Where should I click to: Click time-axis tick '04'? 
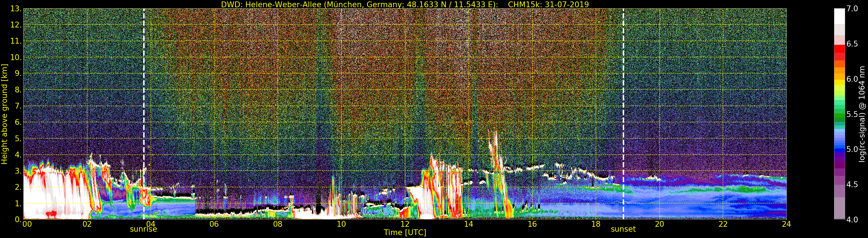coord(151,224)
